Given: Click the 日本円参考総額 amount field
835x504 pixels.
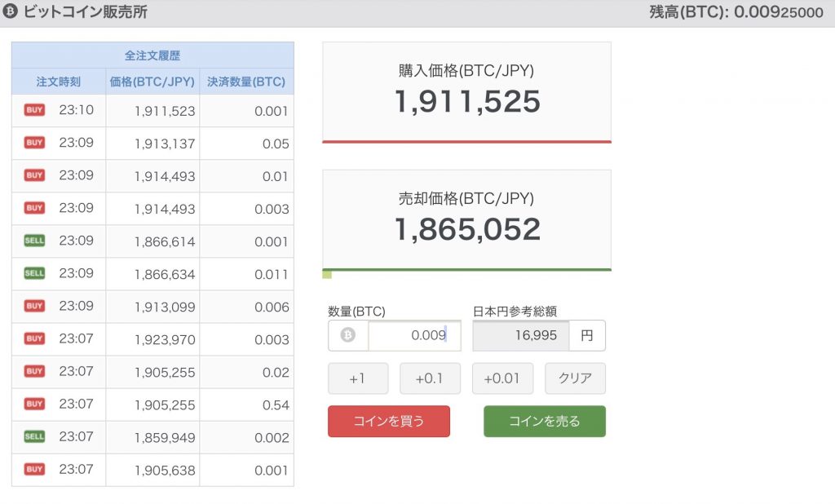Looking at the screenshot, I should click(520, 336).
